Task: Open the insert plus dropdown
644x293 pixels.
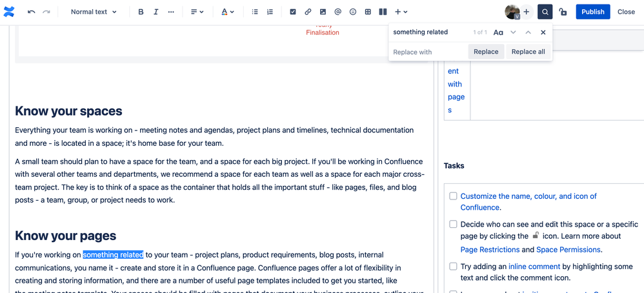Action: tap(401, 12)
